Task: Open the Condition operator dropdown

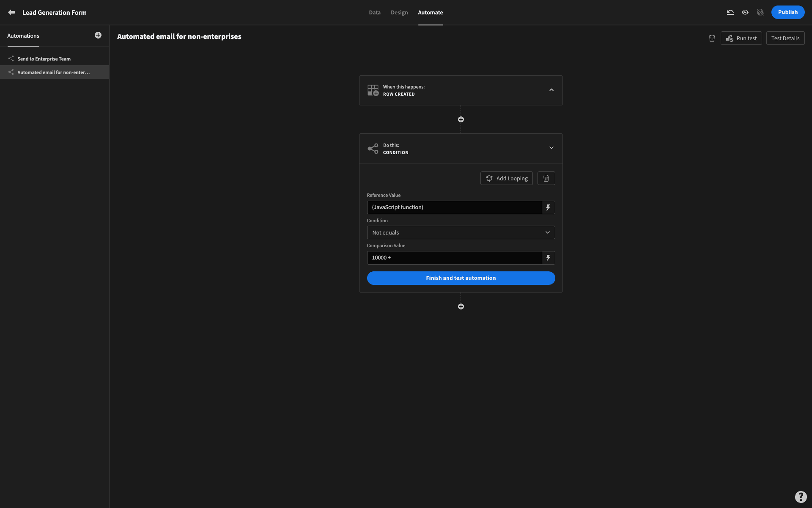Action: (461, 232)
